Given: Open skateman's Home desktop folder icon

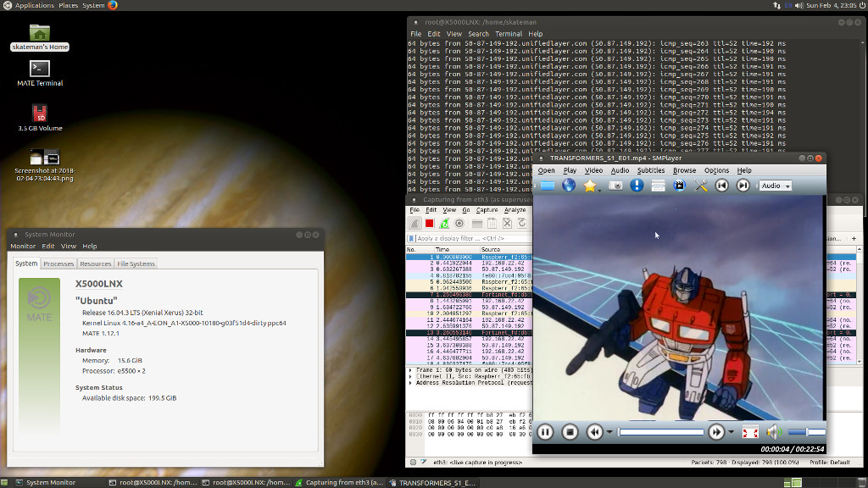Looking at the screenshot, I should 40,37.
